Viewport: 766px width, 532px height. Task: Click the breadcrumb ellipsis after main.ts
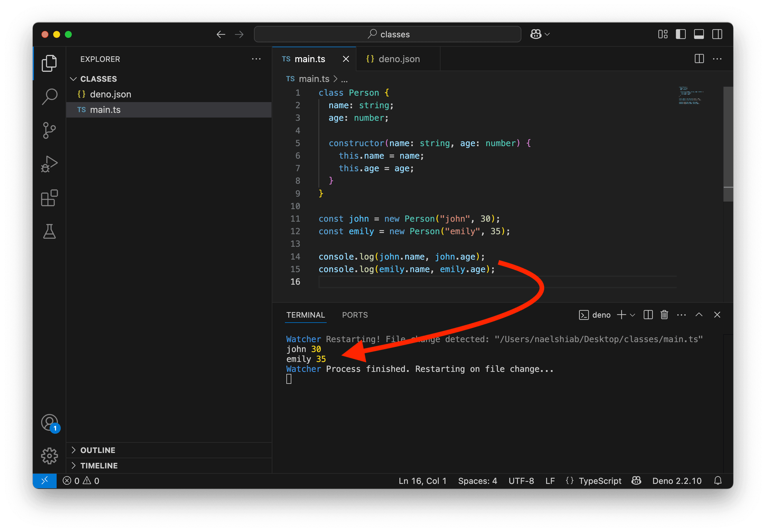tap(344, 80)
